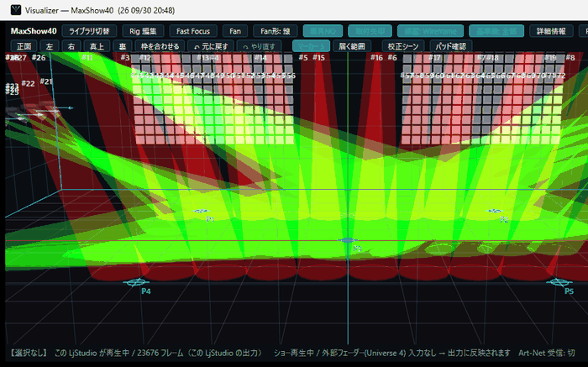588x367 pixels.
Task: Click the 詳細情報 button
Action: pyautogui.click(x=551, y=31)
